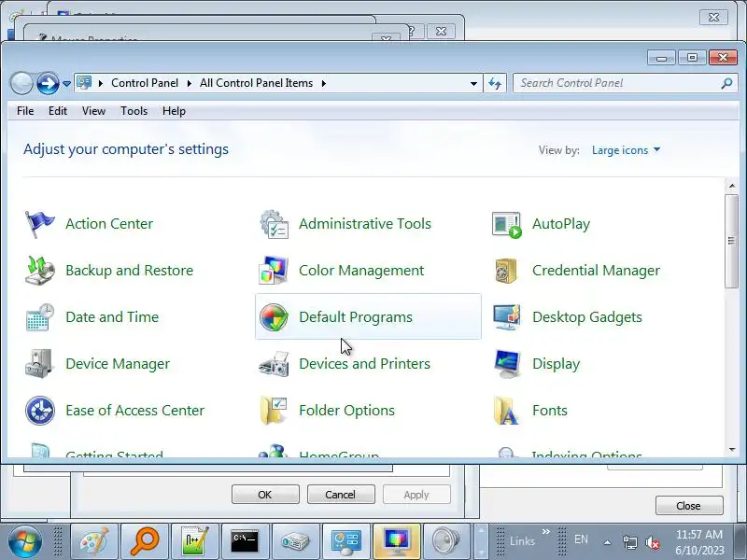Open Administrative Tools gear icon
The height and width of the screenshot is (560, 747).
[274, 224]
